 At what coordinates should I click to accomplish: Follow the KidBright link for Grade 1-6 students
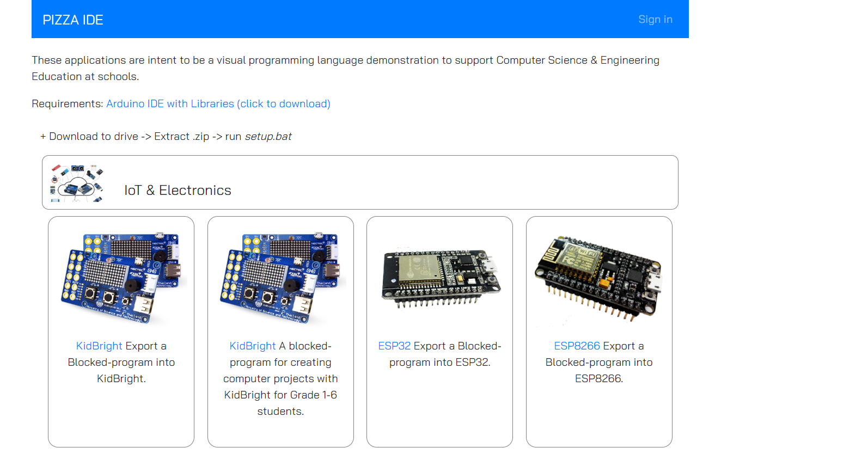pos(253,346)
